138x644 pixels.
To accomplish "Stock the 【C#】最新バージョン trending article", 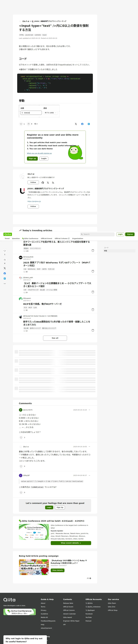I will 93,292.
